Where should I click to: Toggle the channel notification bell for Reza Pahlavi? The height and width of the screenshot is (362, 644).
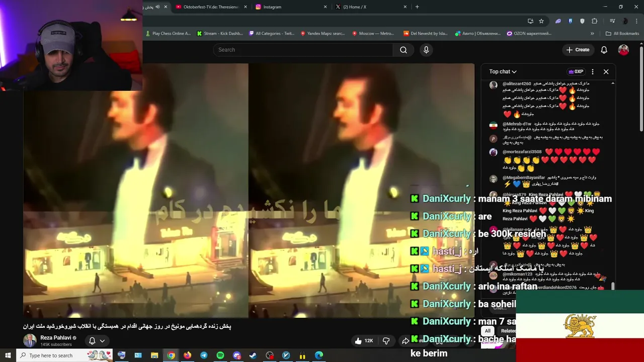tap(92, 341)
